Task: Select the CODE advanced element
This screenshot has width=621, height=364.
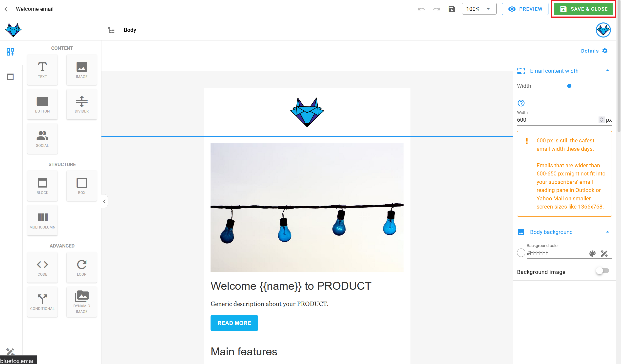Action: coord(42,267)
